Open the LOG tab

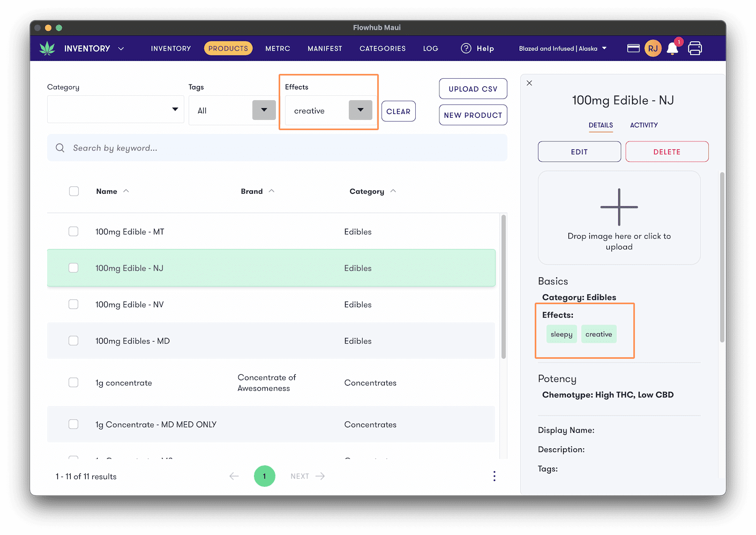click(431, 48)
